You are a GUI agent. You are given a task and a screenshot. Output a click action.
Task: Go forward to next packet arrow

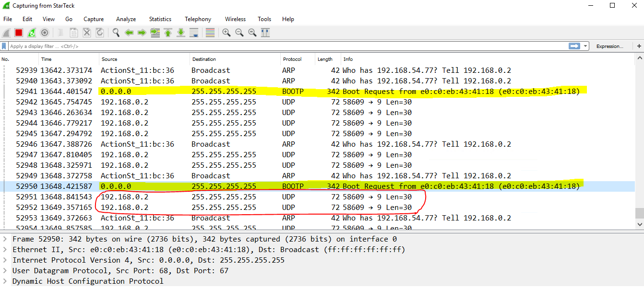point(142,33)
